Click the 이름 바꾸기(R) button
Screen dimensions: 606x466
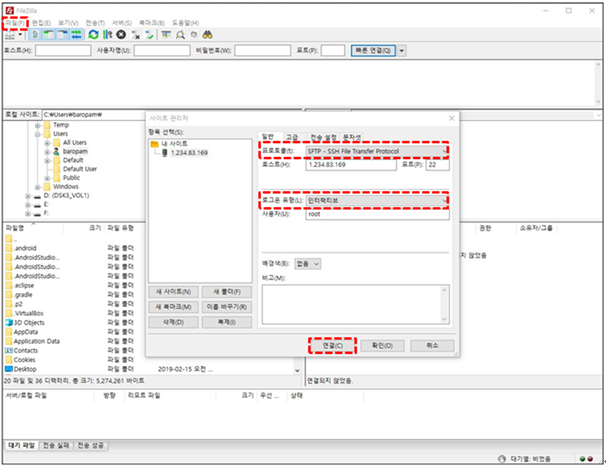[x=227, y=307]
